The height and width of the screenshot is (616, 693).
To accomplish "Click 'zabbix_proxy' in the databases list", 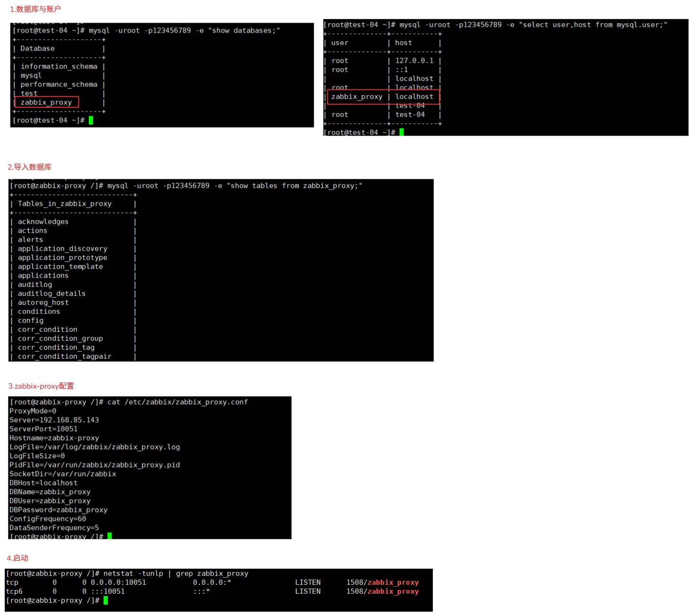I will coord(46,102).
